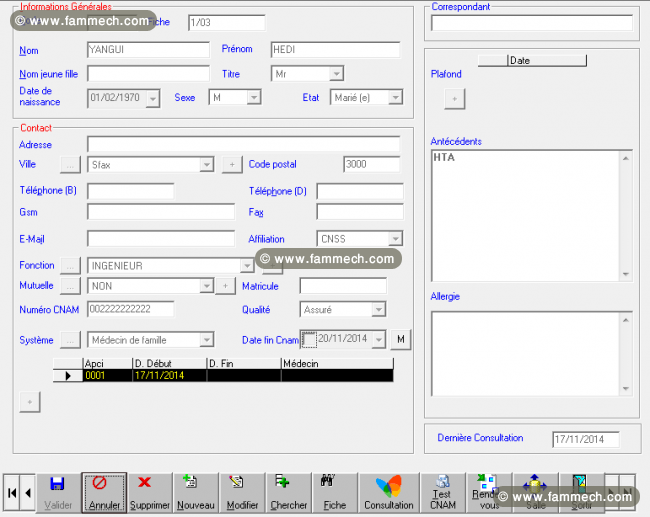Click the plus button under Plafond
This screenshot has height=517, width=650.
(x=455, y=99)
